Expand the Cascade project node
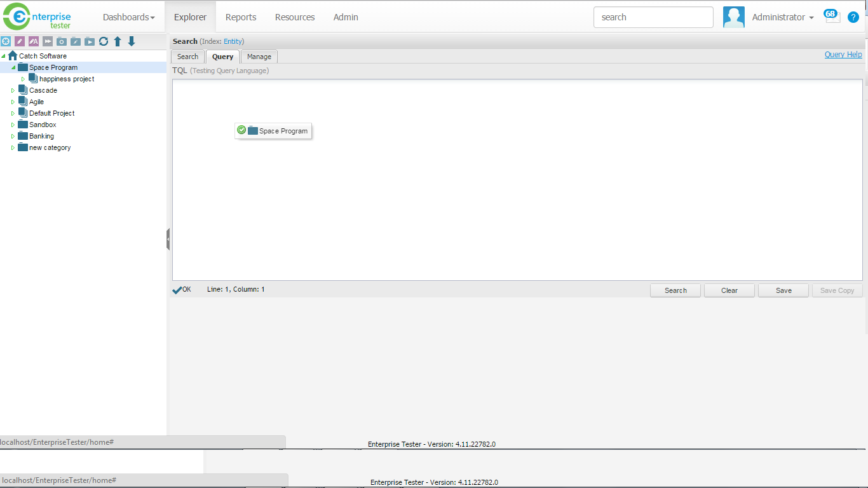Image resolution: width=868 pixels, height=488 pixels. [x=13, y=91]
